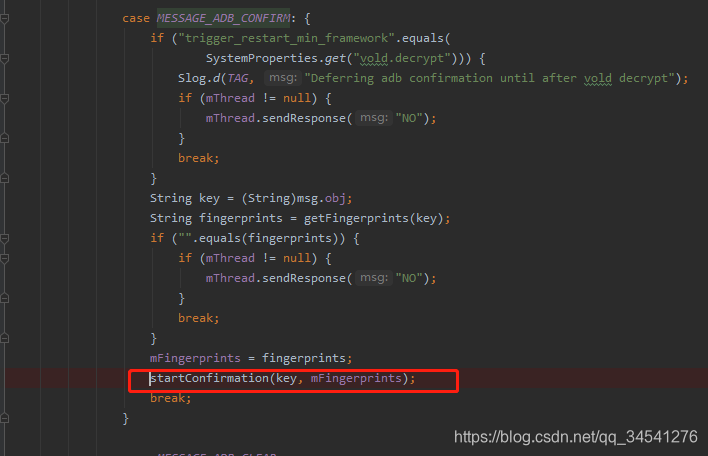Open the blog.csdn.net watermark link
The height and width of the screenshot is (456, 708).
pos(576,437)
